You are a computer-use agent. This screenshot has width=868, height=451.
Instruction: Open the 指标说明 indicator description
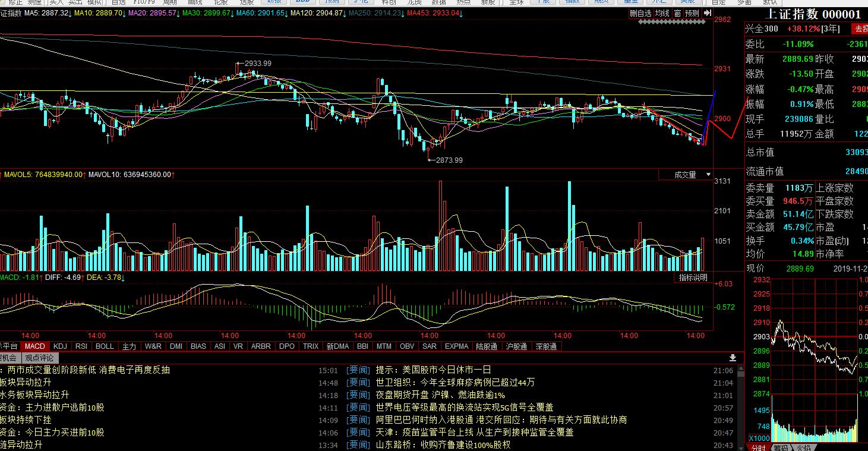pos(693,277)
